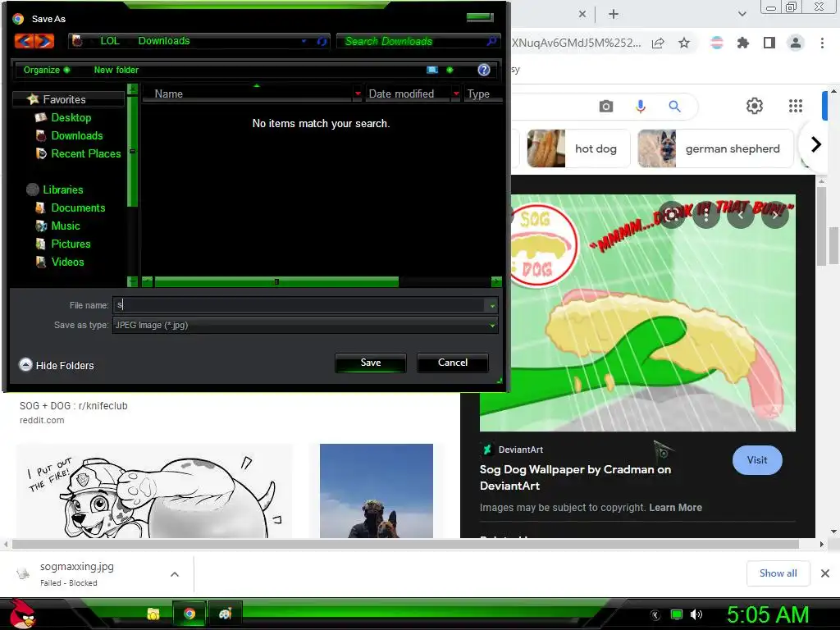The image size is (840, 630).
Task: Click the folder tree vertical scrollbar
Action: tap(132, 152)
